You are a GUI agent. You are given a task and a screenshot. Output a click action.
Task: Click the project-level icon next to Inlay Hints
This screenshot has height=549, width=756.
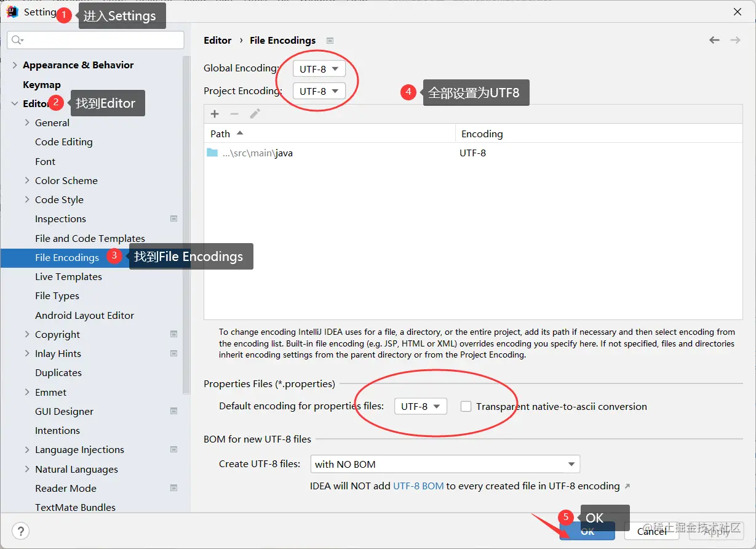(x=173, y=353)
